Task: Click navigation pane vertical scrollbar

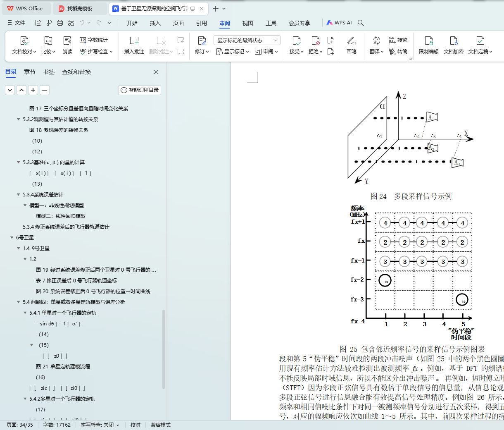Action: (164, 349)
